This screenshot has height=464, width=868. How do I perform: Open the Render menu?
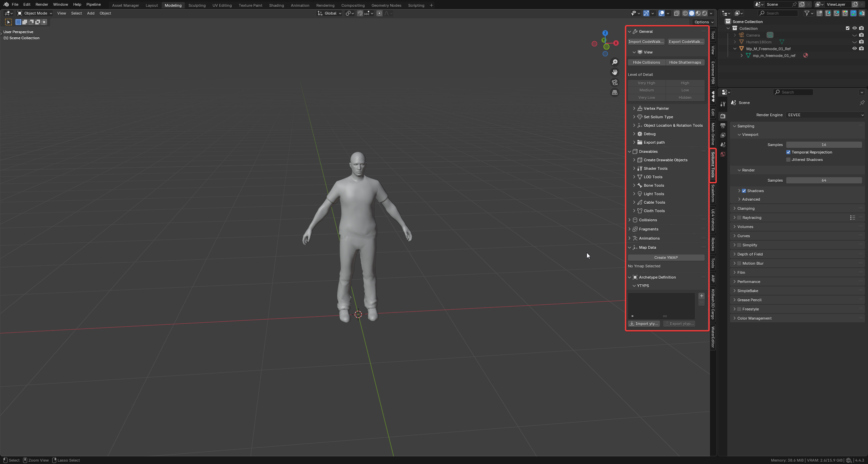[x=42, y=4]
